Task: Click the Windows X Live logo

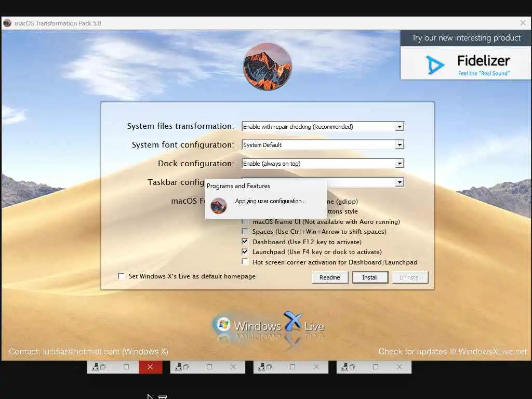Action: [x=268, y=325]
